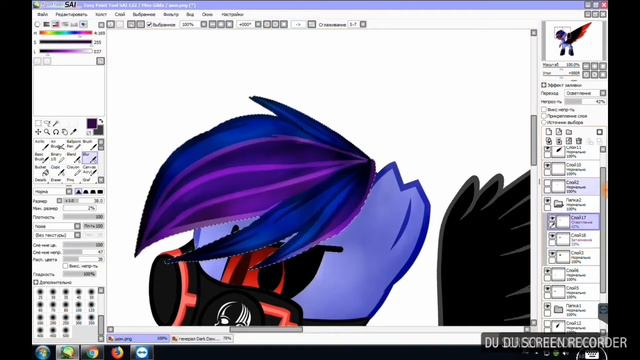Choose the Crayon brush tool
The width and height of the screenshot is (640, 360).
73,170
